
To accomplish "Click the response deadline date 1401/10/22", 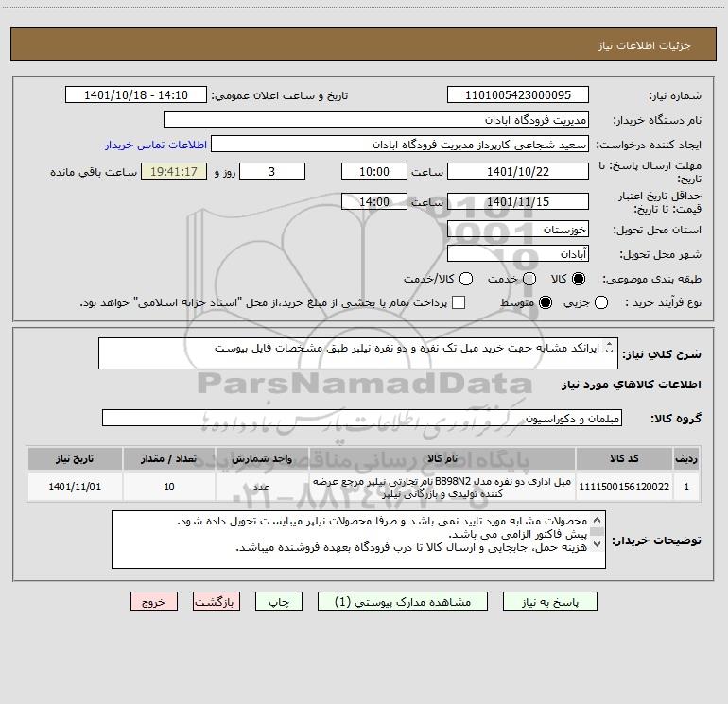I will point(518,171).
